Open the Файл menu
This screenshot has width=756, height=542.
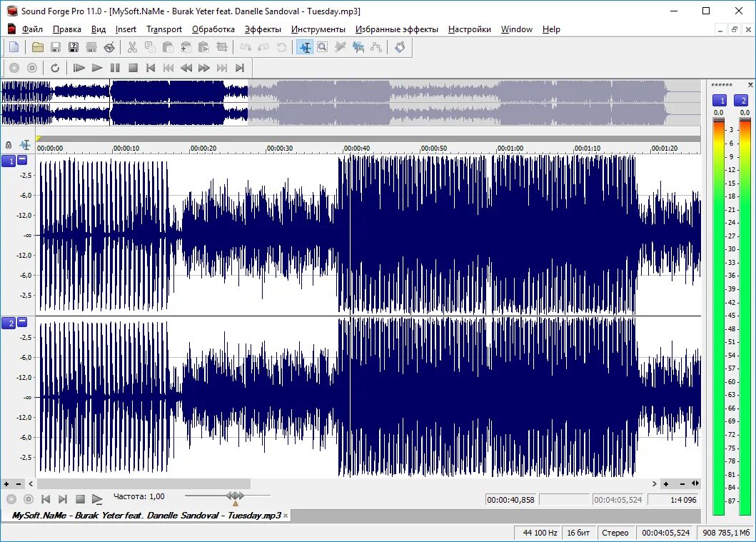pyautogui.click(x=32, y=29)
